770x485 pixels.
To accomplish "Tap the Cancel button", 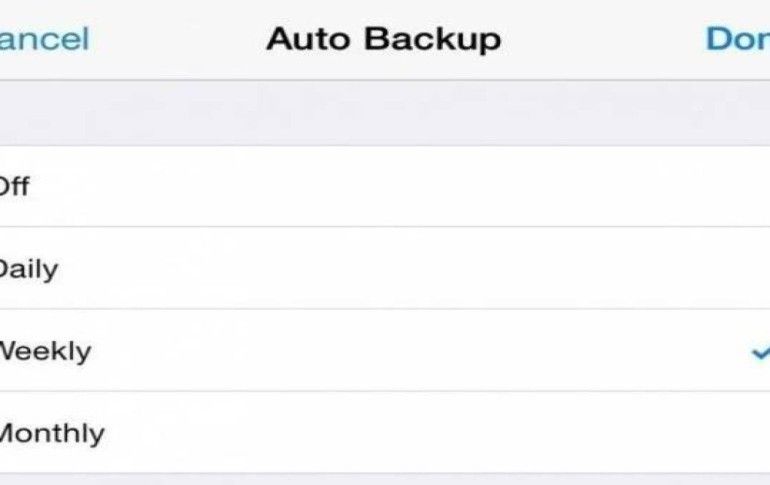I will [x=43, y=39].
